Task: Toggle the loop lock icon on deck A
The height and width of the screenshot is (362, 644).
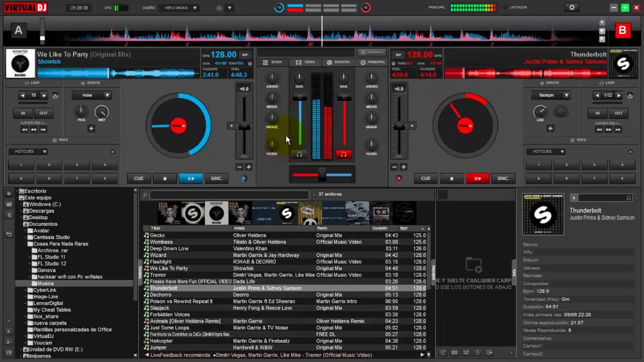Action: (55, 95)
